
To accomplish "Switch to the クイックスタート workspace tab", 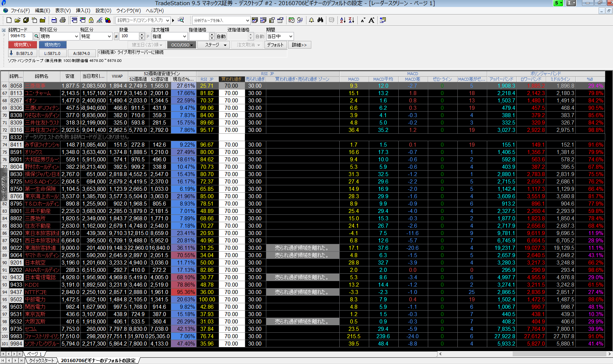I will tap(42, 361).
